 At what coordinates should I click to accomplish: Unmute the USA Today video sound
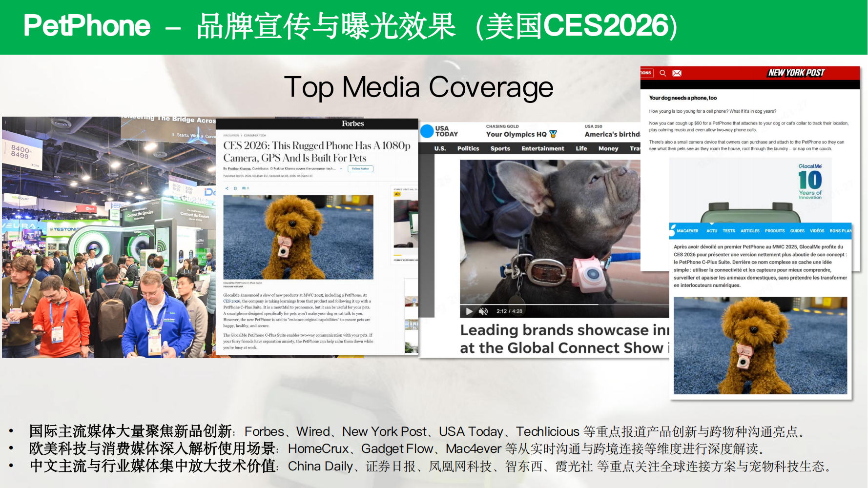pyautogui.click(x=483, y=311)
